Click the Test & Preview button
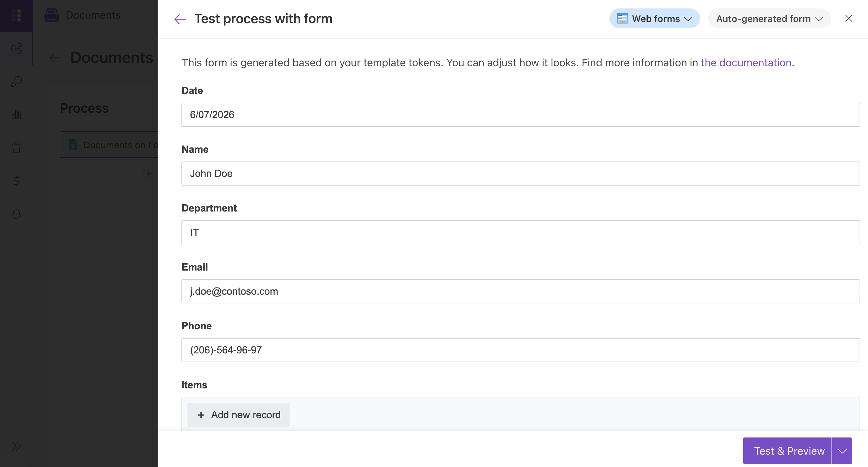The width and height of the screenshot is (868, 467). tap(787, 451)
